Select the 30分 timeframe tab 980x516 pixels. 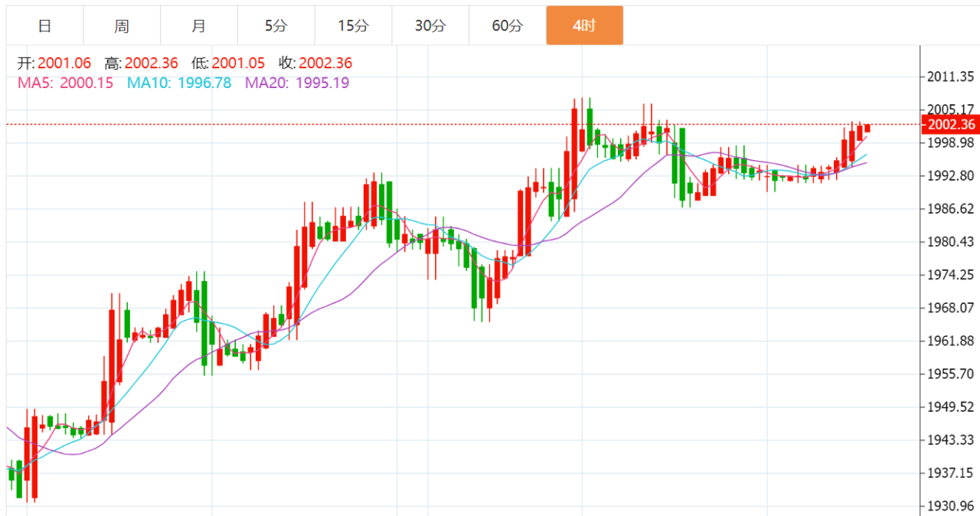[x=430, y=25]
